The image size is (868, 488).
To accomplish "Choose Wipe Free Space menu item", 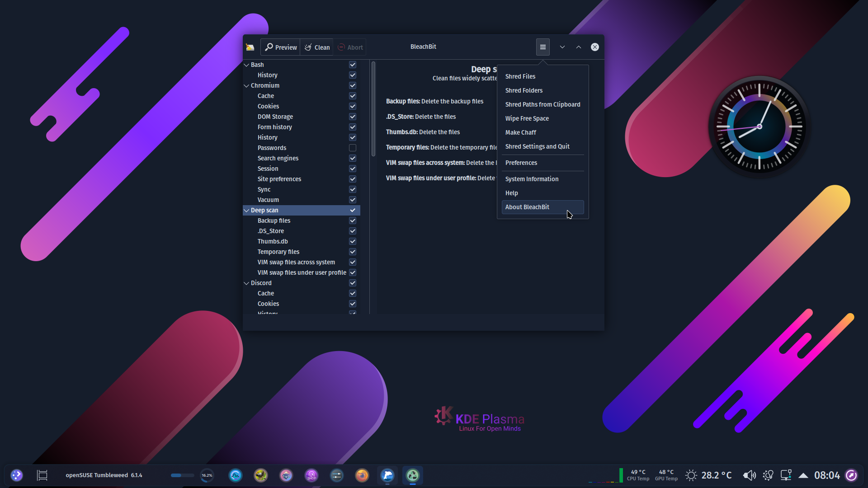I will click(542, 119).
